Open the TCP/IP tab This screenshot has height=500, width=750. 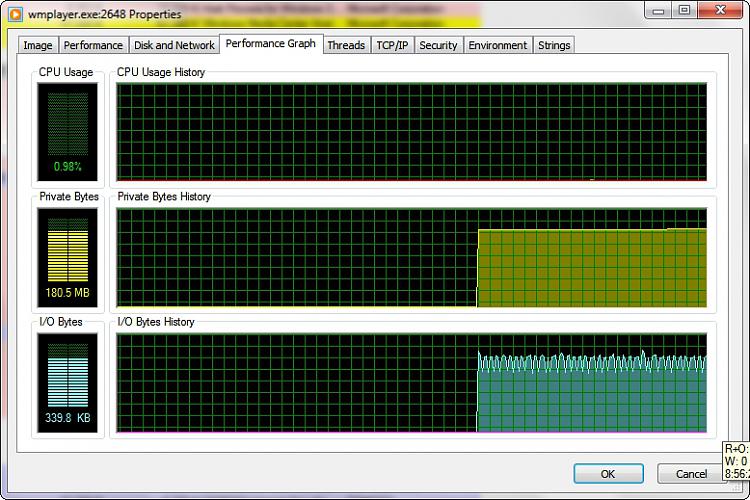click(392, 45)
